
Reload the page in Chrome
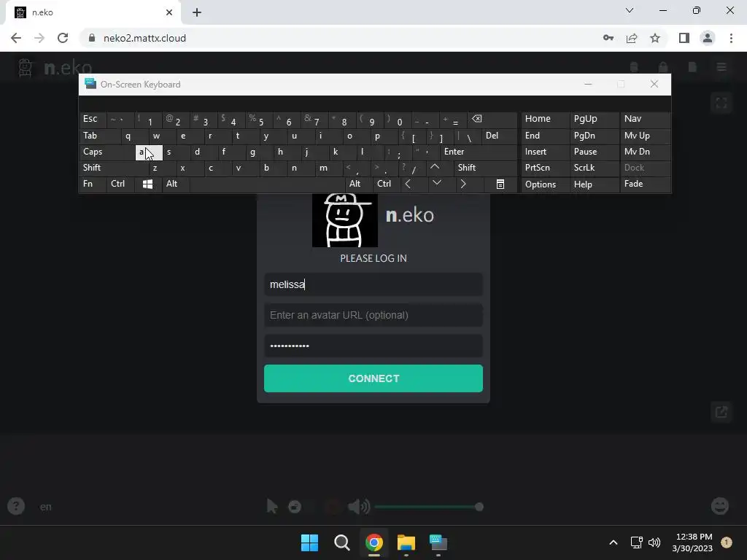click(63, 38)
